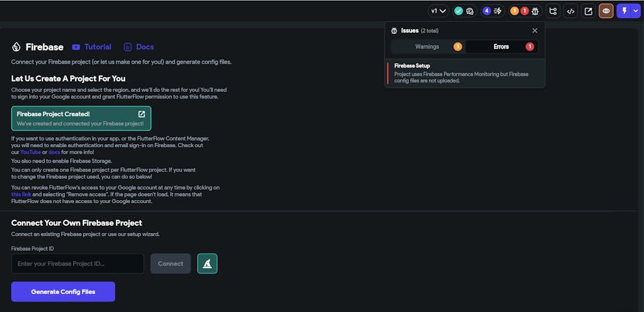Click the green checkmark saved status indicator
Image resolution: width=644 pixels, height=312 pixels.
coord(459,11)
